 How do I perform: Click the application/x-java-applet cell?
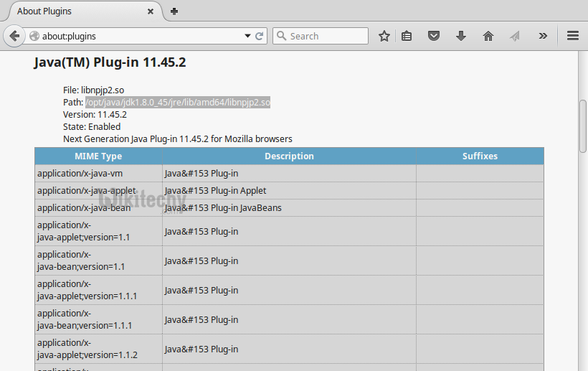98,191
